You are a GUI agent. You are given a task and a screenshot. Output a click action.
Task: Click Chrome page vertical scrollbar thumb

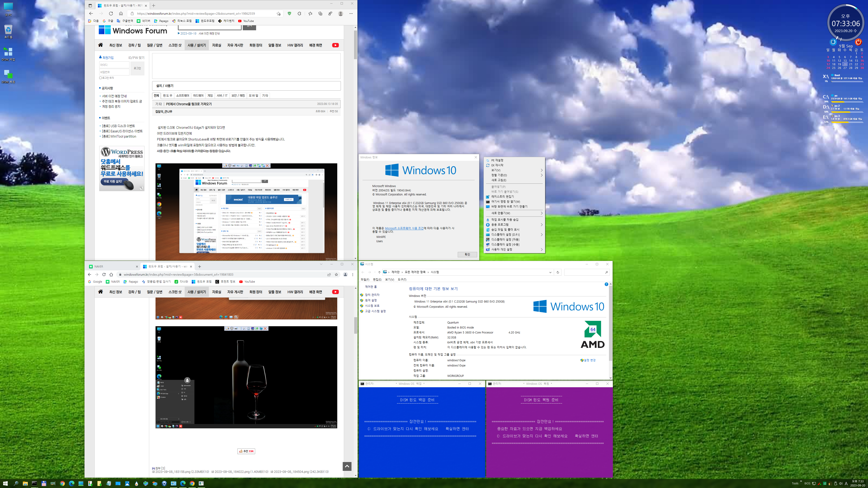tap(355, 325)
